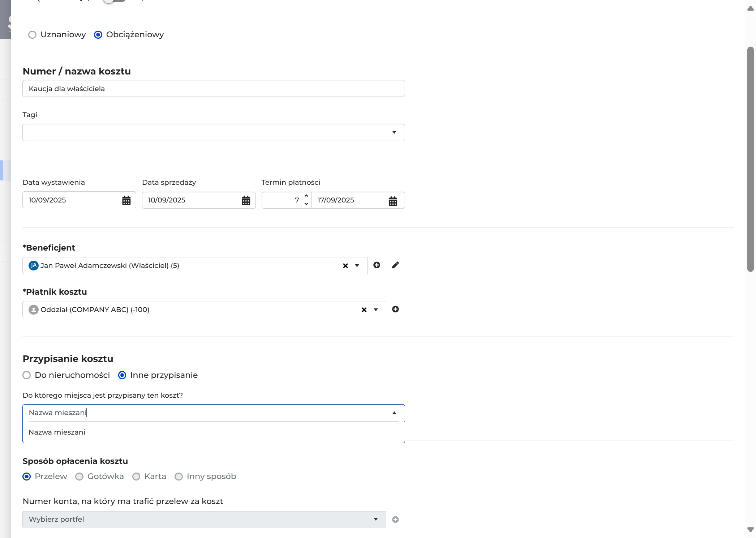Add new Płatnik kosztu with plus icon
This screenshot has width=756, height=538.
[395, 309]
